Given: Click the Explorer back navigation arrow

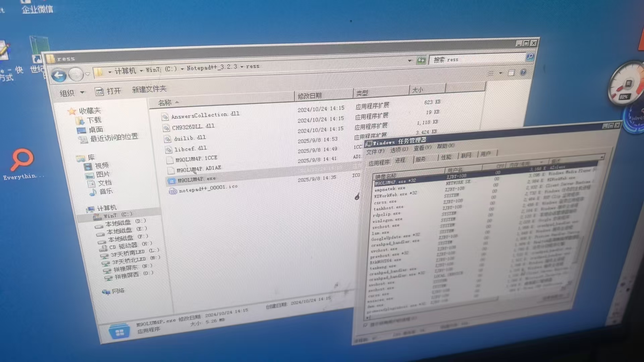Looking at the screenshot, I should (59, 75).
